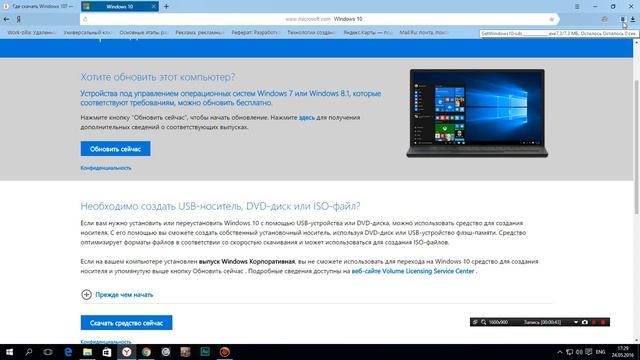
Task: Show hidden tray icons chevron
Action: 560,352
